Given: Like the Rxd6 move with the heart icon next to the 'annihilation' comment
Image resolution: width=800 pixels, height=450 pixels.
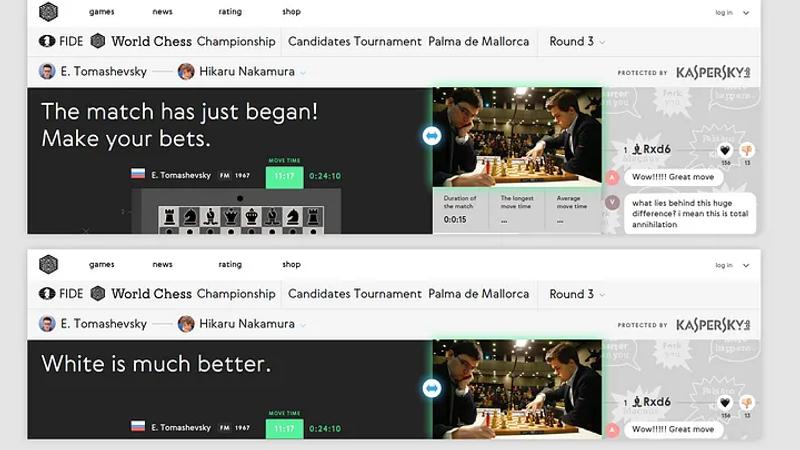Looking at the screenshot, I should [x=724, y=150].
